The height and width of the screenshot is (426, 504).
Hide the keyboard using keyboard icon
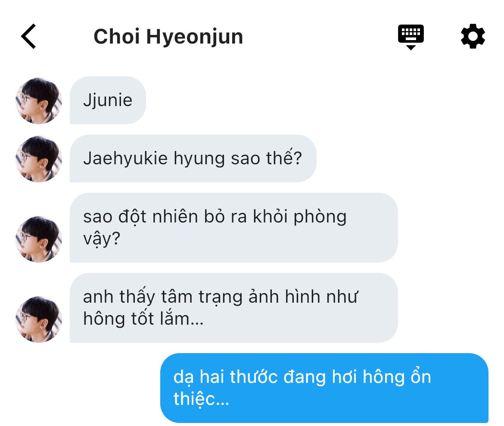pyautogui.click(x=411, y=37)
